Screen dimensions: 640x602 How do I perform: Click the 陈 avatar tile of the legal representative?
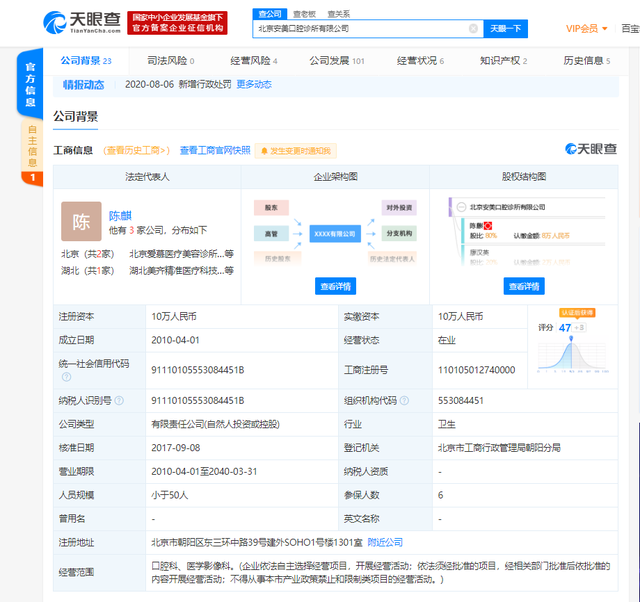point(81,221)
